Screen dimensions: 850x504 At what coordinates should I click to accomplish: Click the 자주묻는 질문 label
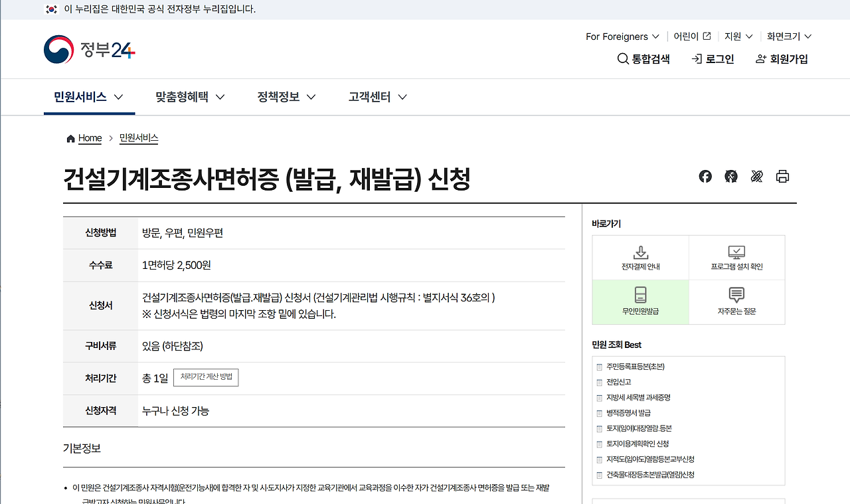click(736, 311)
